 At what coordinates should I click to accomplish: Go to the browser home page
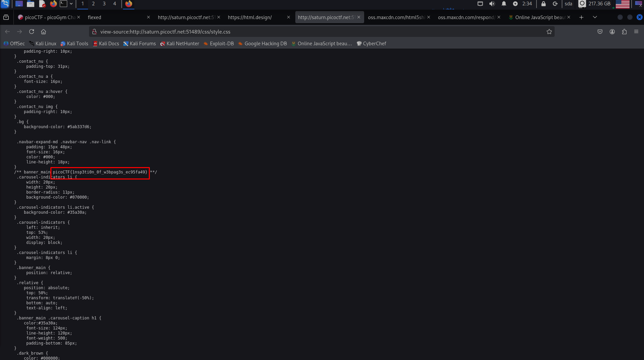(43, 32)
